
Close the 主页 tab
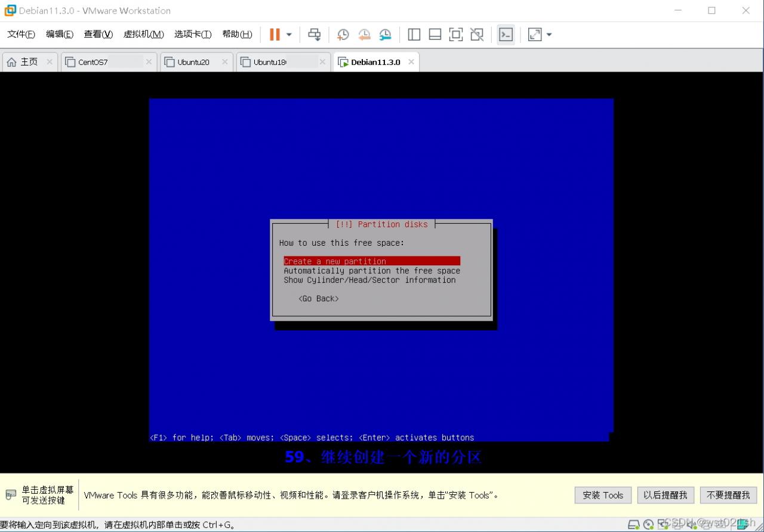pyautogui.click(x=50, y=62)
